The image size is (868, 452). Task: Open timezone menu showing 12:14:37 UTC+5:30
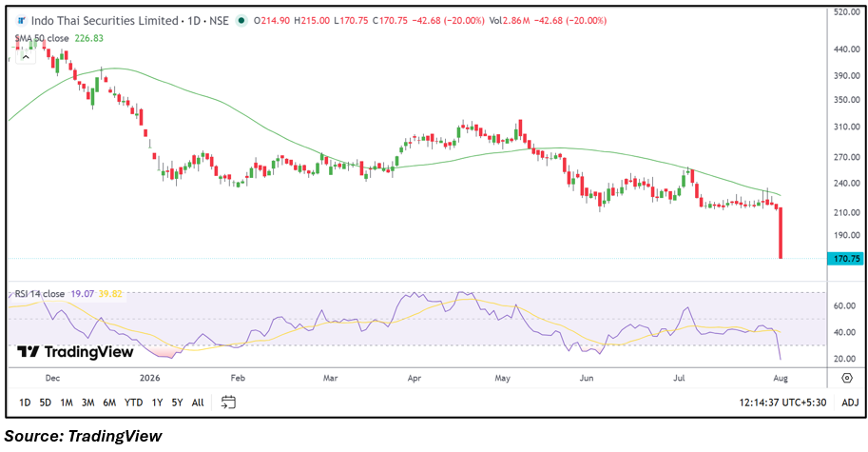coord(782,403)
